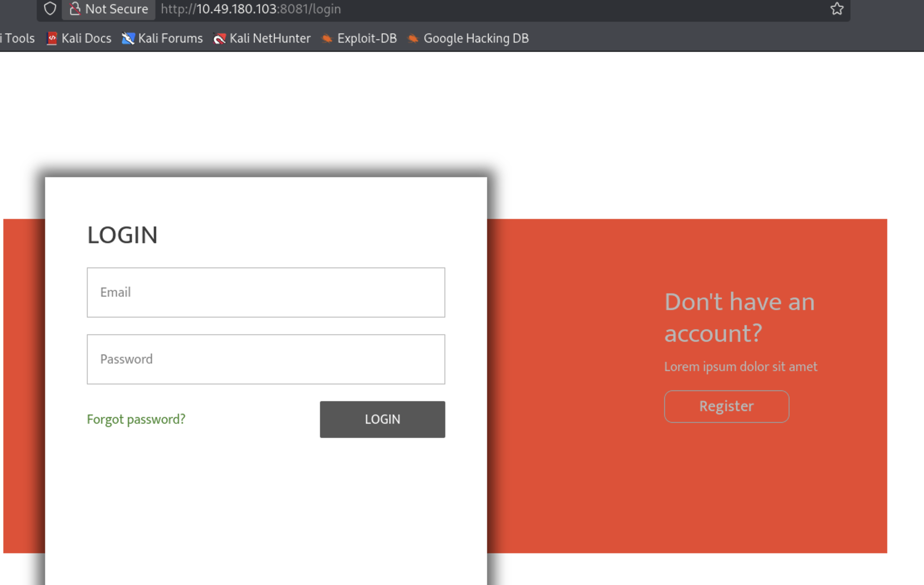Click inside the Email input field

(266, 292)
